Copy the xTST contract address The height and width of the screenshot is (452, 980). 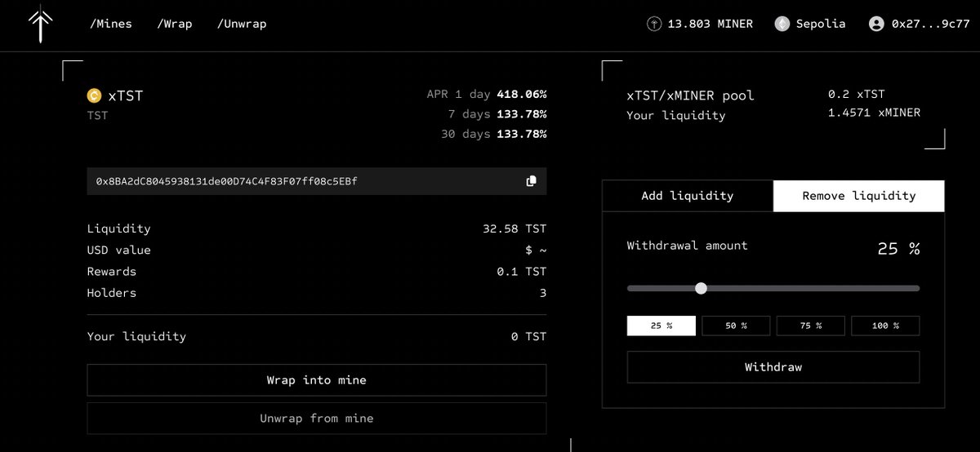click(x=532, y=181)
